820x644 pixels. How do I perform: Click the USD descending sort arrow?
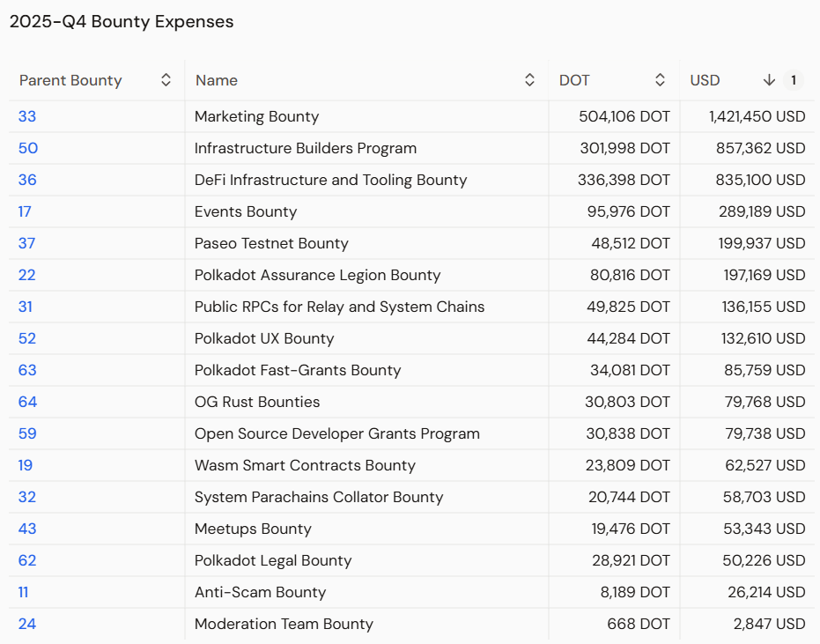(769, 80)
